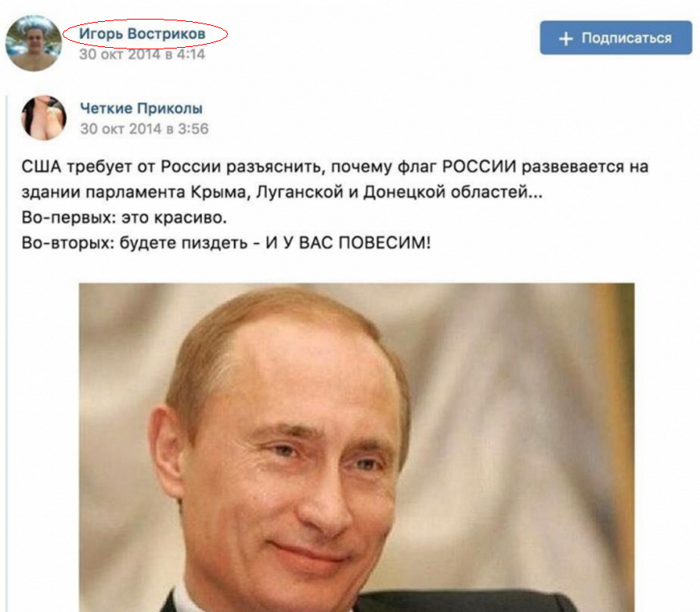Image resolution: width=700 pixels, height=612 pixels.
Task: Open the Игорь Востриков profile name link
Action: (143, 34)
